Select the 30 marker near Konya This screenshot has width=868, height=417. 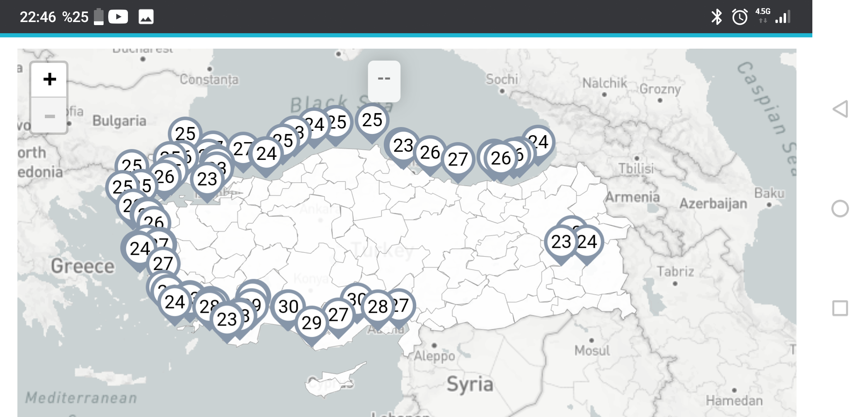click(288, 307)
